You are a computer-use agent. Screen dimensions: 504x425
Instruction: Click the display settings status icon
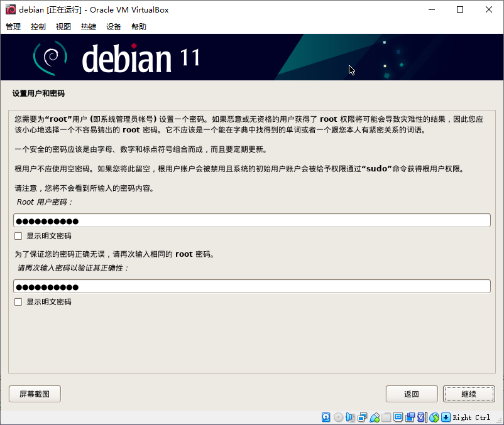[x=398, y=417]
